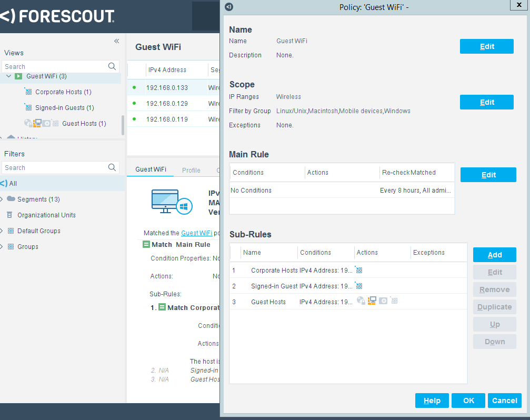530x420 pixels.
Task: Click the grid icon beside Groups filter
Action: (x=11, y=247)
